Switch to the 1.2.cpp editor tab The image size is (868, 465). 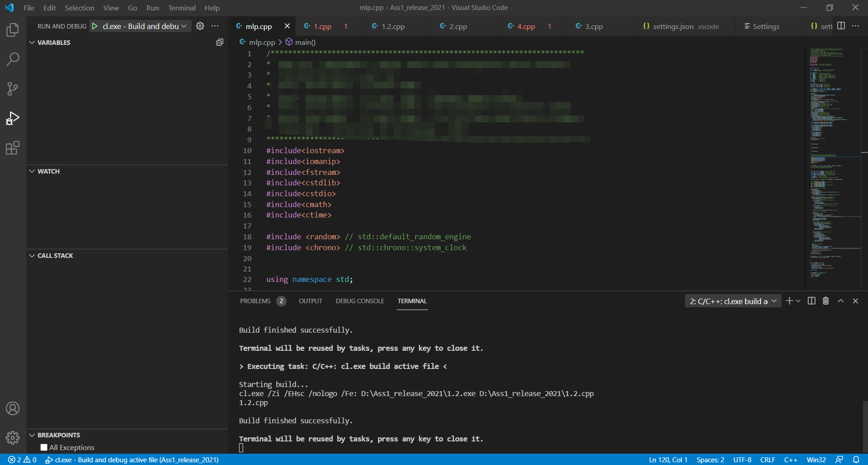pos(393,26)
